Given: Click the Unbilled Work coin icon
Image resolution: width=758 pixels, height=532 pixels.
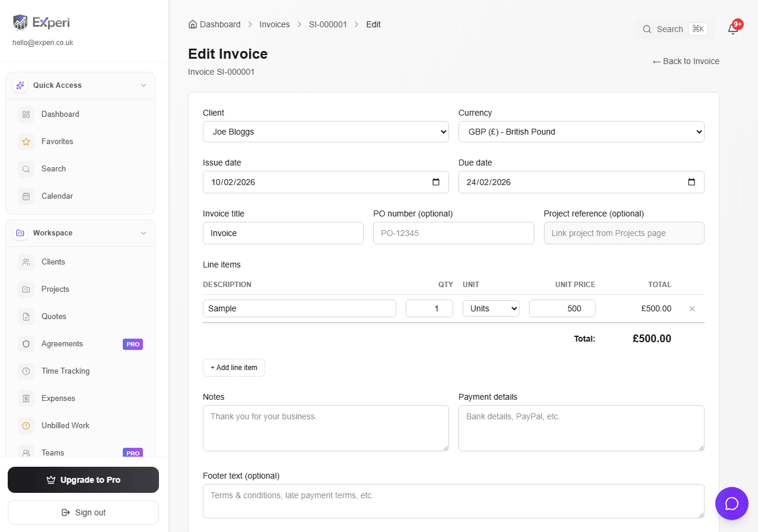Looking at the screenshot, I should (x=26, y=425).
